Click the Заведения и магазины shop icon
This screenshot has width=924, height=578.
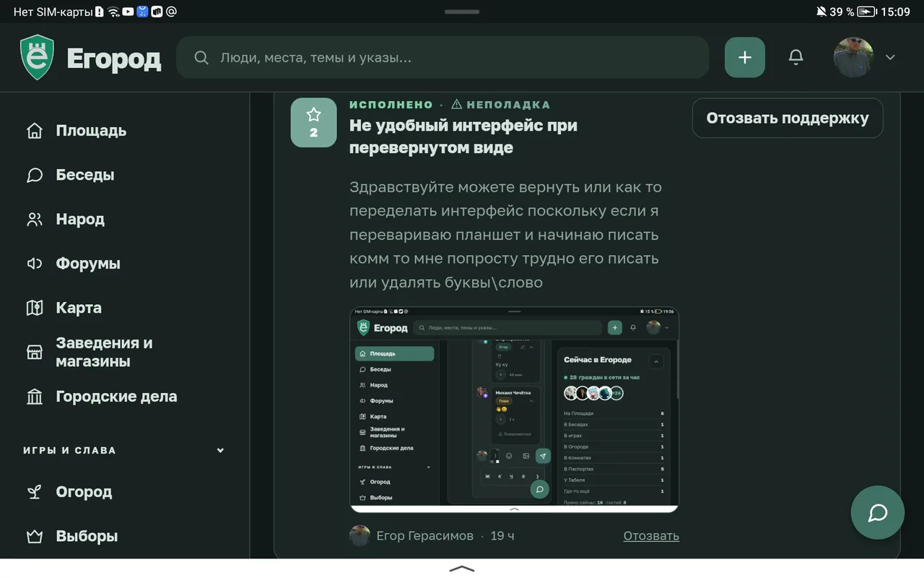point(35,352)
